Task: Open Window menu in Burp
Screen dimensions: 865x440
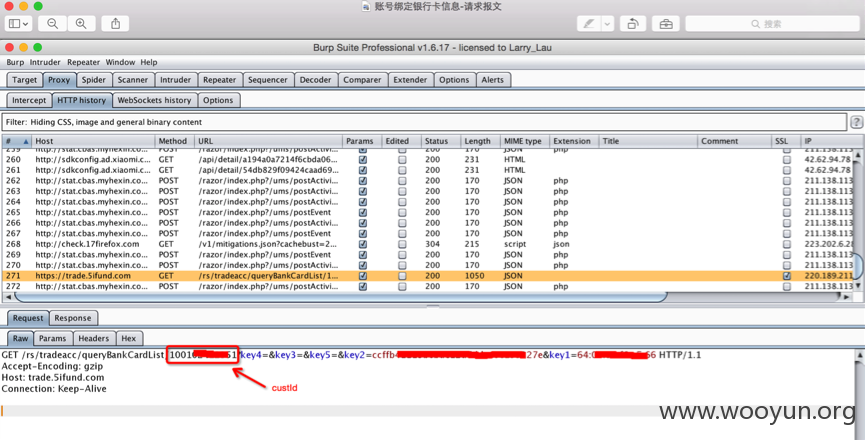Action: (120, 62)
